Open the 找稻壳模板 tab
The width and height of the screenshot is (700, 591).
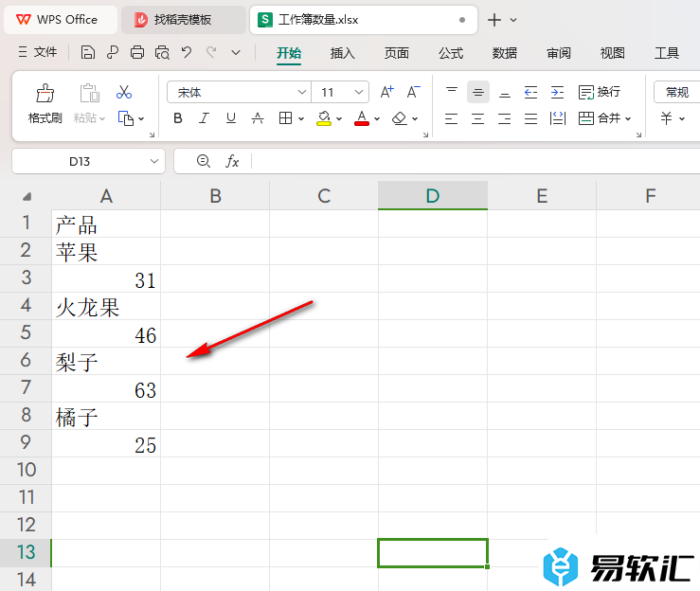coord(183,20)
